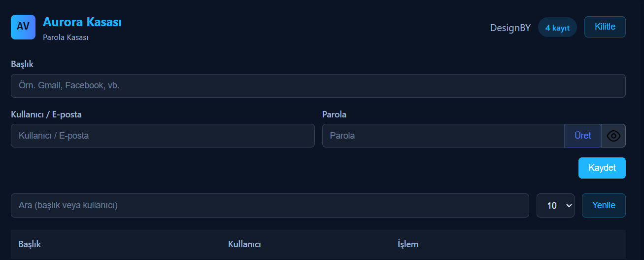
Task: Click into the Kullanıcı / E-posta input
Action: 163,136
